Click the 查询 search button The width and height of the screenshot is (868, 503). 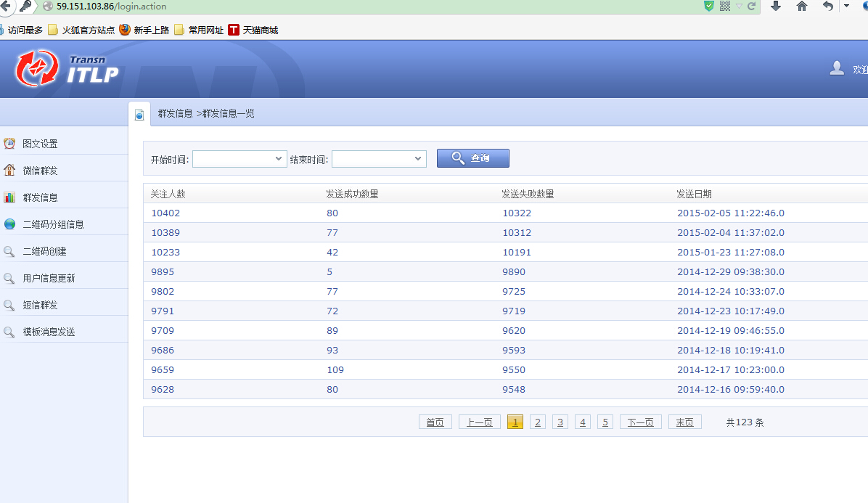(x=472, y=158)
